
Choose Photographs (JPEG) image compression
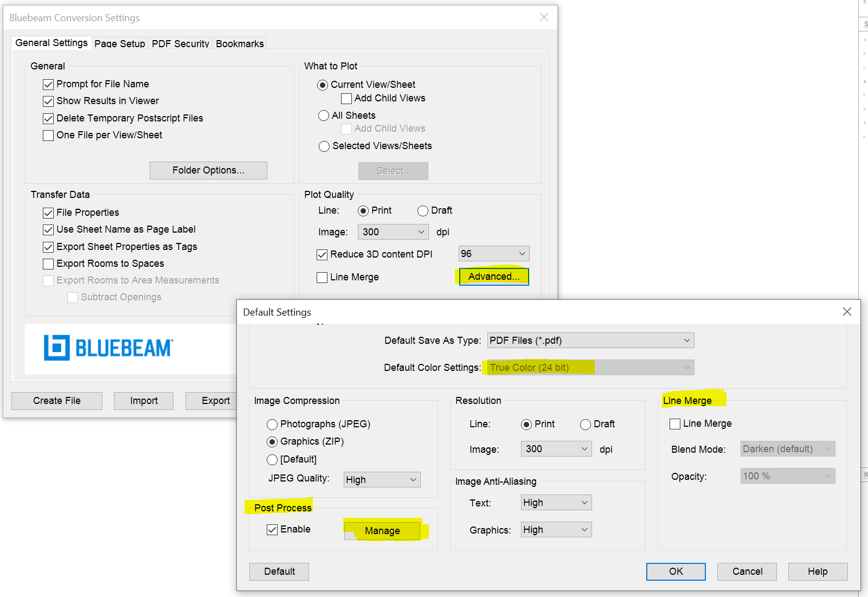click(272, 424)
